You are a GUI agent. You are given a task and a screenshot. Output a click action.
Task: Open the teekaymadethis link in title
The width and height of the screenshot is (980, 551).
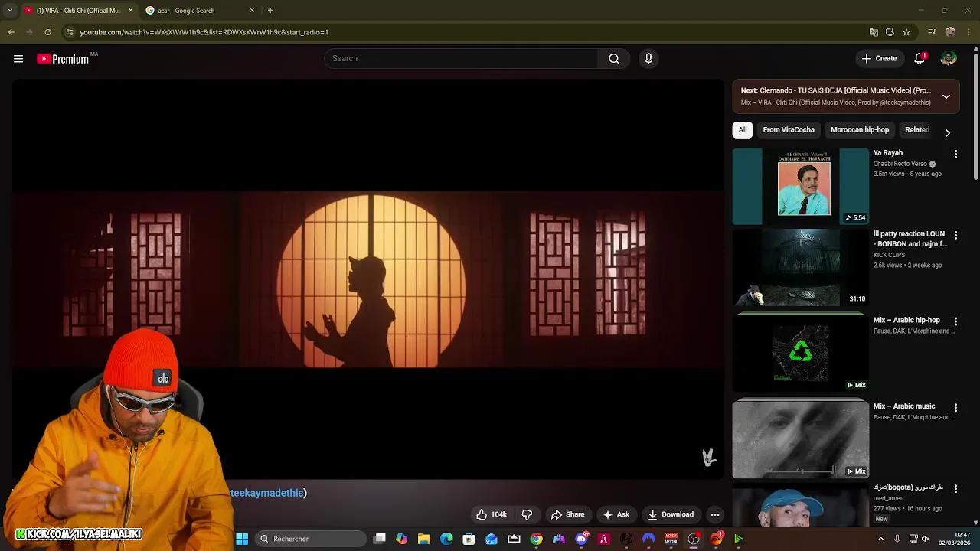267,493
